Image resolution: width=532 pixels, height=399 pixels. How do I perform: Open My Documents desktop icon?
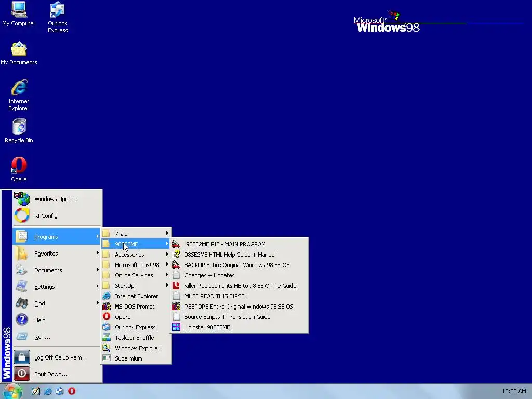click(19, 54)
